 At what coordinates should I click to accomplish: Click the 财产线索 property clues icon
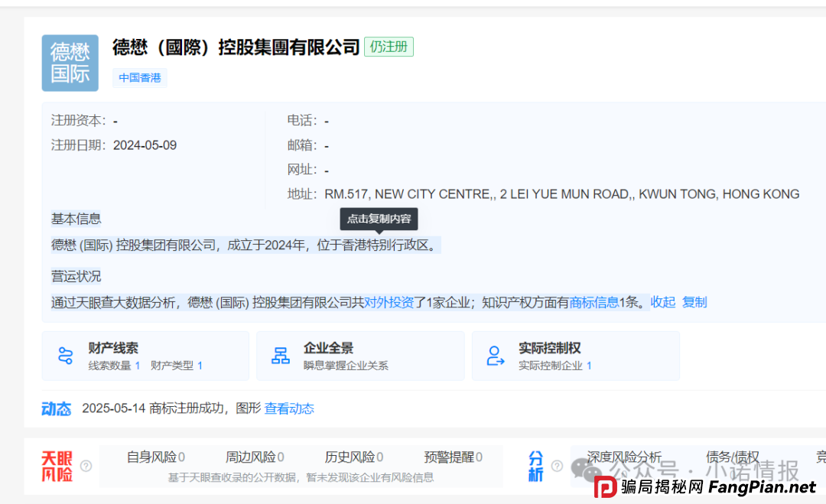click(64, 355)
